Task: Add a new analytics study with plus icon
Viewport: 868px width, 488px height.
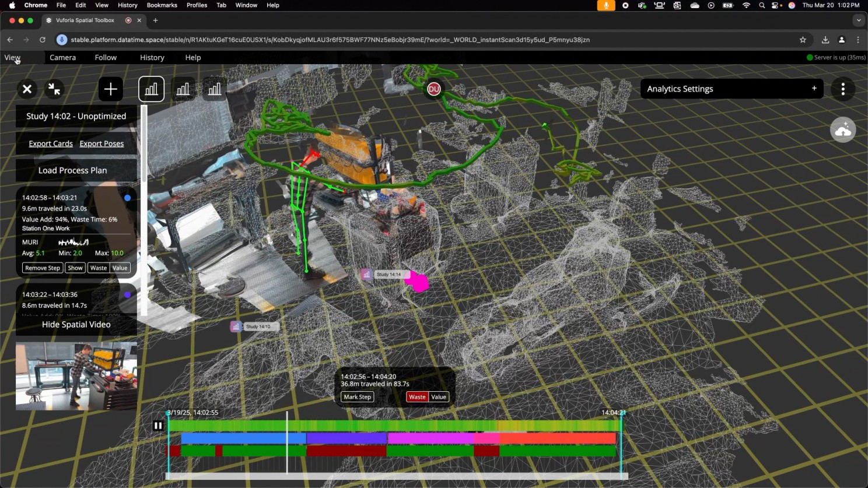Action: tap(110, 89)
